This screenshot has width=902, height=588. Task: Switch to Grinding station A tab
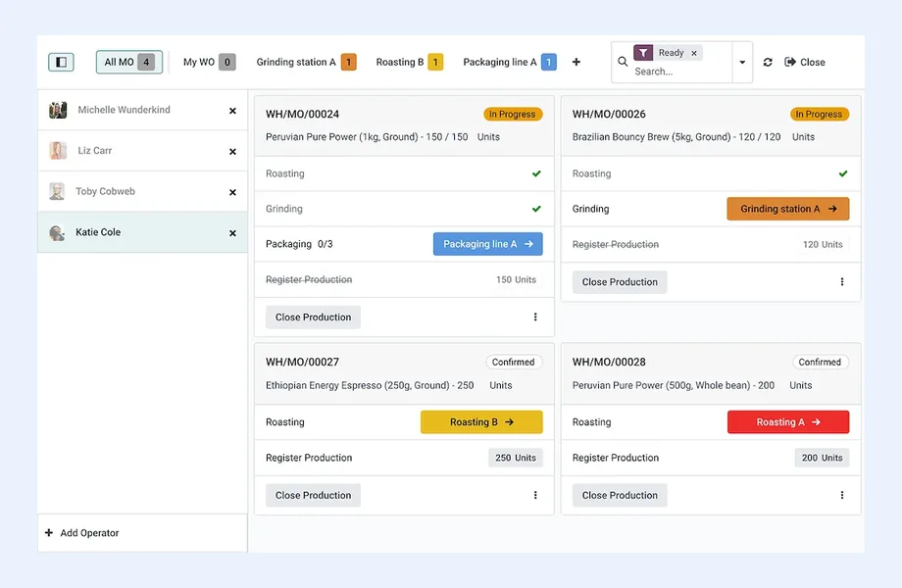click(306, 62)
